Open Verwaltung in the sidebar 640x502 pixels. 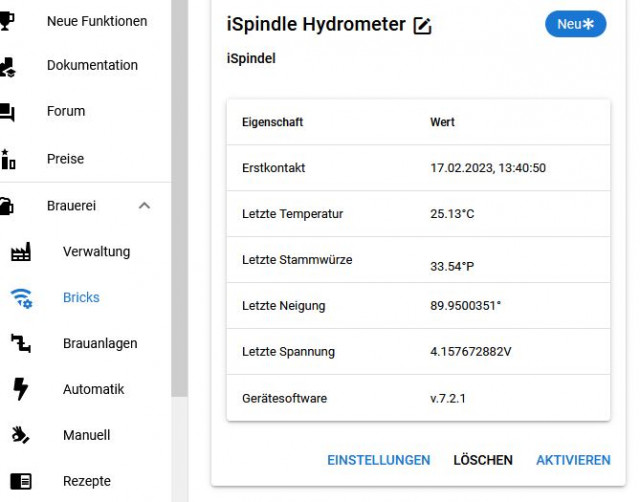tap(96, 252)
